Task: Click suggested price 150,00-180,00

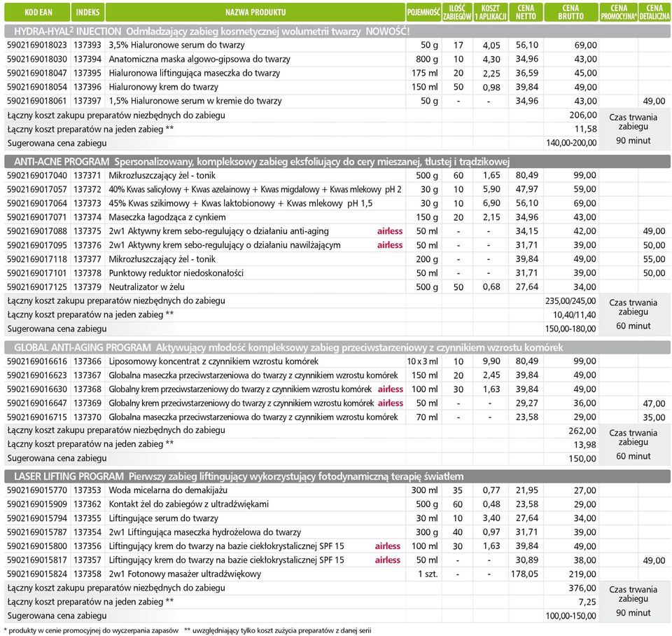Action: [570, 329]
